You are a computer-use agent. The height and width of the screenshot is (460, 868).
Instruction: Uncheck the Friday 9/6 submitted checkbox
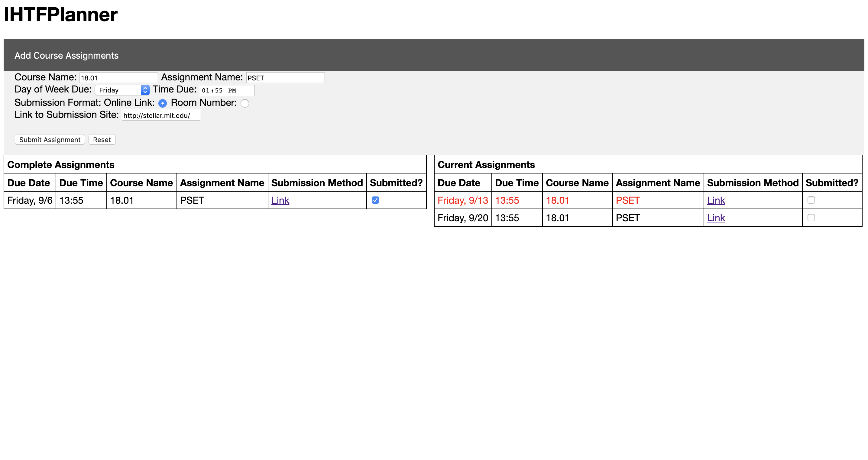pos(375,200)
